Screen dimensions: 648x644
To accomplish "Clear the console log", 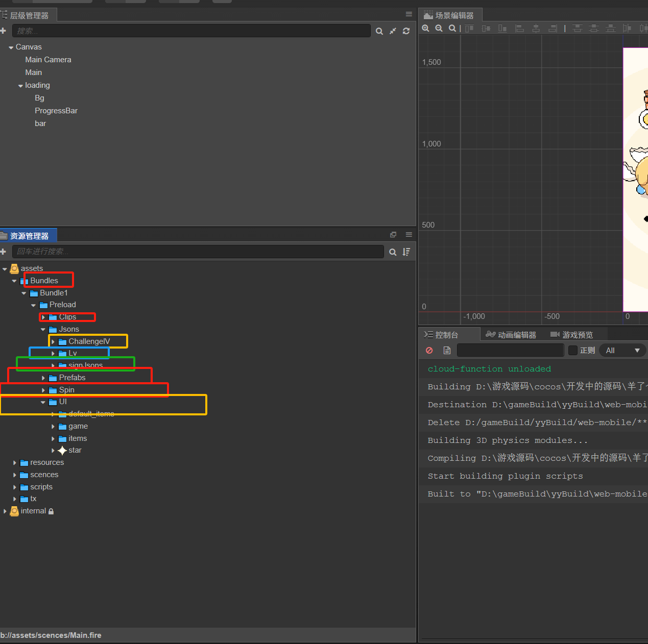I will point(429,351).
